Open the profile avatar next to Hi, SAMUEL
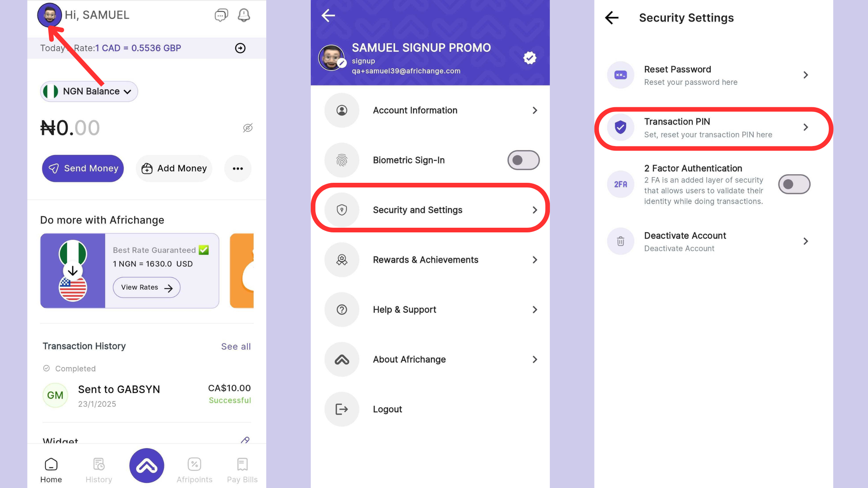This screenshot has height=488, width=868. (50, 15)
